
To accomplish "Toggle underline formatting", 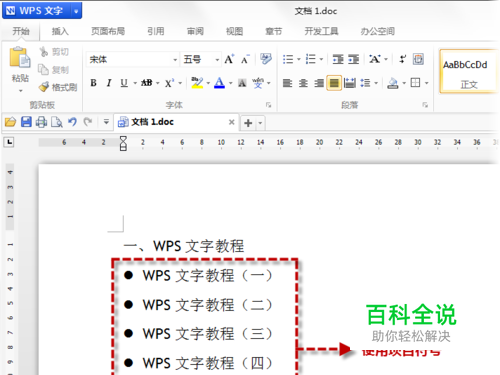I will tap(124, 83).
